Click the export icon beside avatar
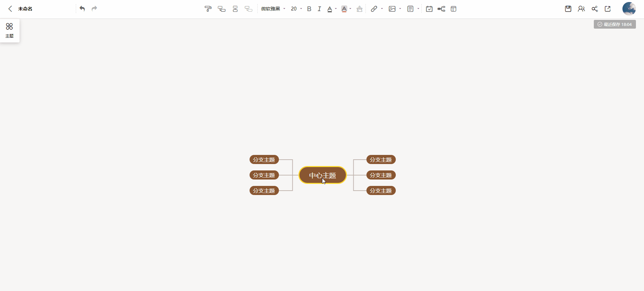The width and height of the screenshot is (644, 291). click(x=608, y=9)
